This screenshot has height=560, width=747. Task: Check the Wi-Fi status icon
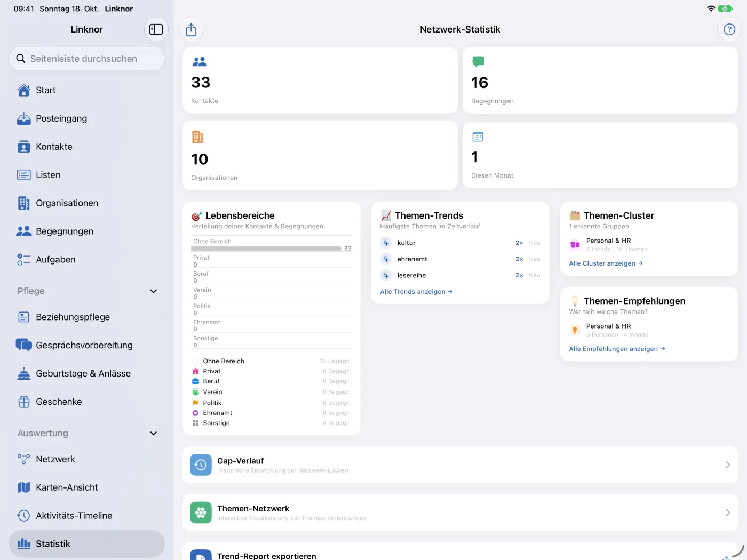point(711,9)
